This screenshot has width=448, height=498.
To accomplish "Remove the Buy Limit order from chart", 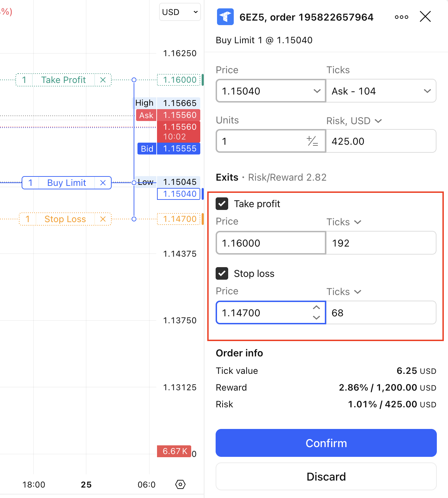I will 103,183.
